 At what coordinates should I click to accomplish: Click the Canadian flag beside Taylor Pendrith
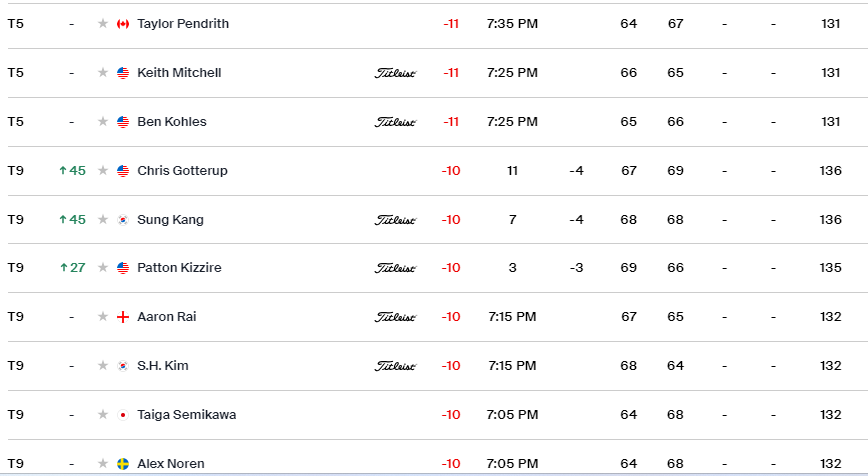[123, 24]
